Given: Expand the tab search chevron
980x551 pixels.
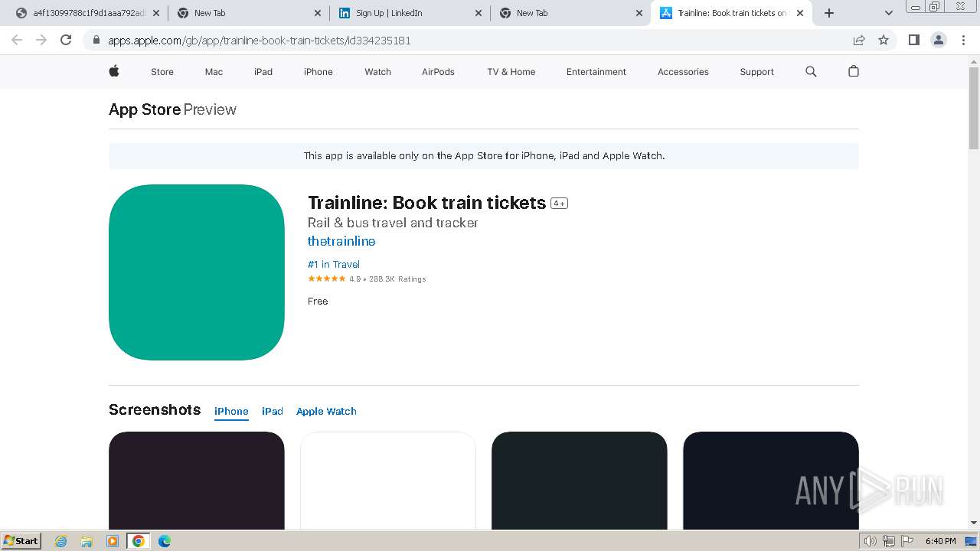Looking at the screenshot, I should click(x=889, y=13).
